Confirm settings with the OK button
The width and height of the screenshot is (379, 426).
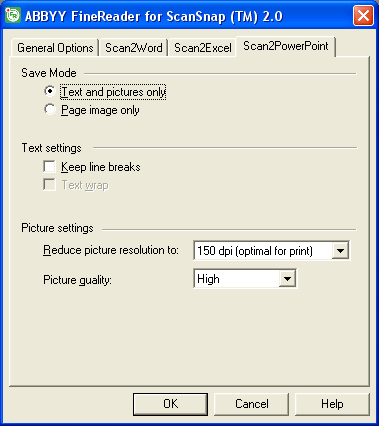tap(170, 404)
